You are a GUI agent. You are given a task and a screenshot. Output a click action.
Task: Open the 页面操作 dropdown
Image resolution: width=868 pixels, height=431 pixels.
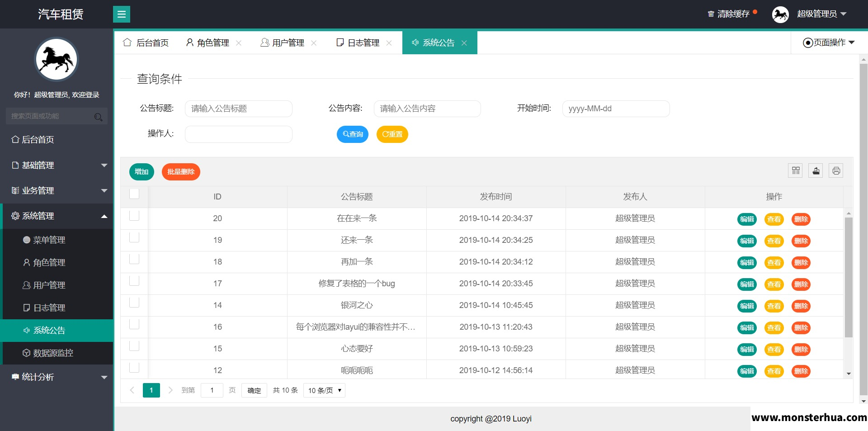[x=829, y=43]
